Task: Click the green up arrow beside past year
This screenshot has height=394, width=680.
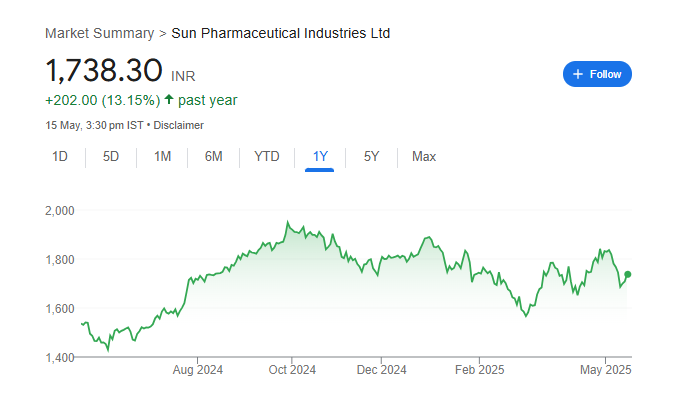Action: (169, 100)
